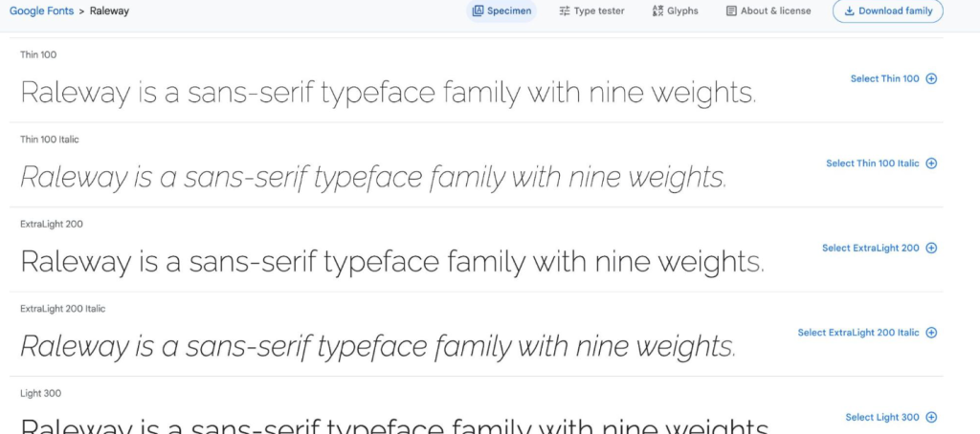This screenshot has height=434, width=980.
Task: Click the Glyphs character icon
Action: 657,11
